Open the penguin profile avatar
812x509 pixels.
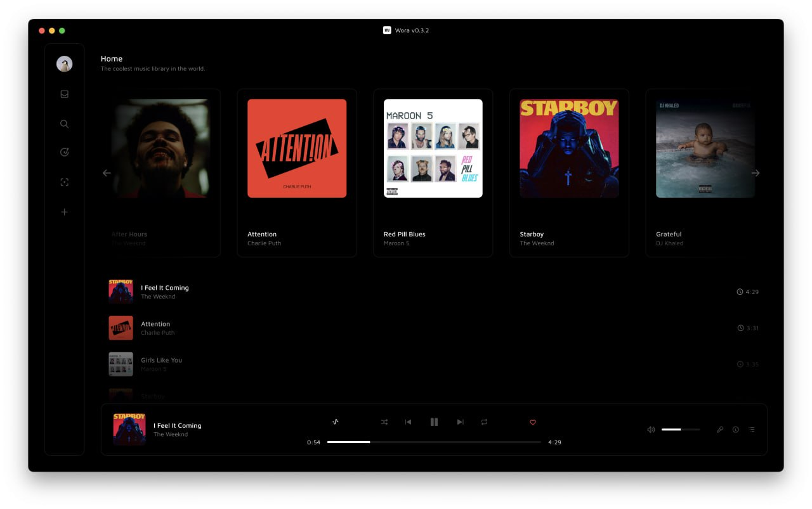click(x=64, y=63)
